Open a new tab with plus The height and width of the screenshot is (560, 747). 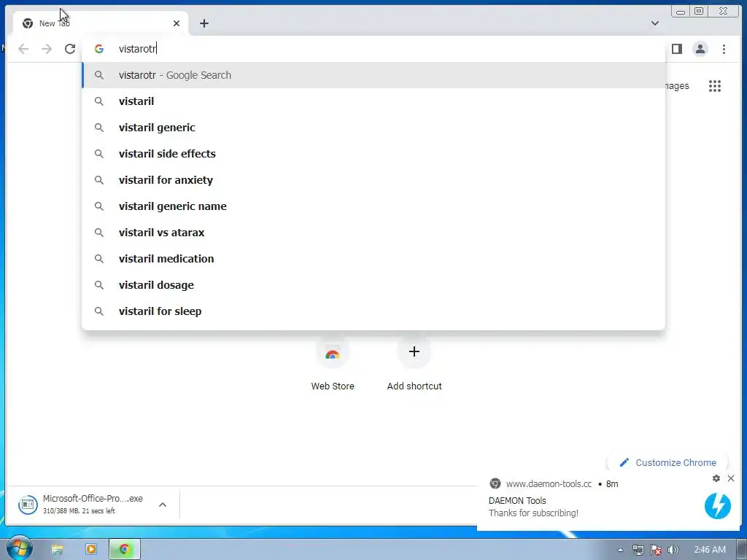(x=204, y=23)
